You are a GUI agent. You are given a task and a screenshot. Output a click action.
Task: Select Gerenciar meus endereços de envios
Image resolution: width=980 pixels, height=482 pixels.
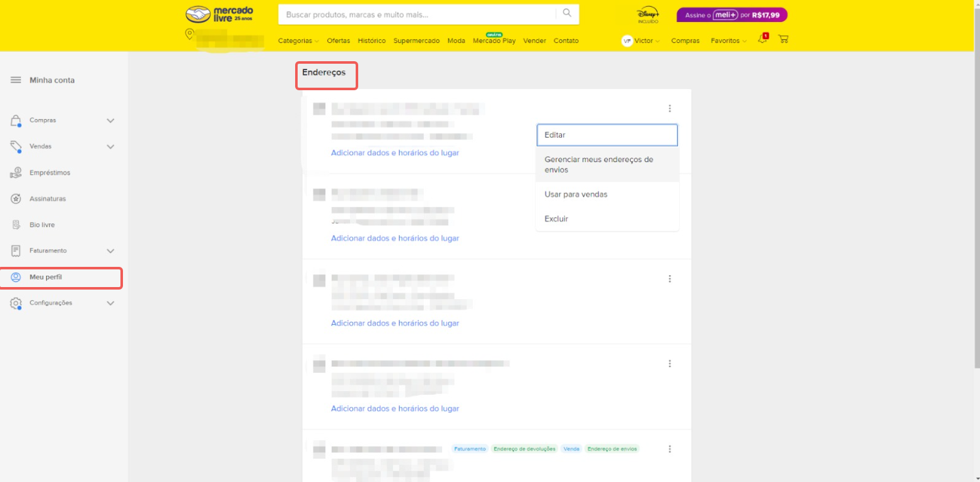click(x=607, y=165)
